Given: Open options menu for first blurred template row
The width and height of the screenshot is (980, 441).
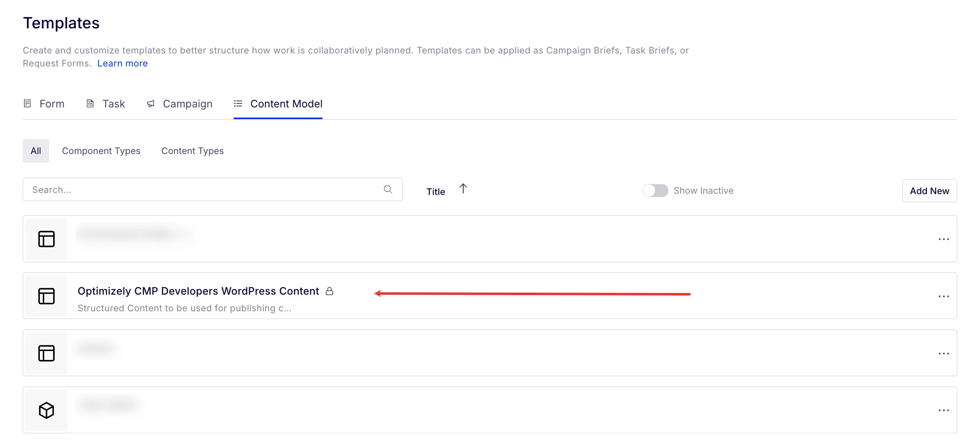Looking at the screenshot, I should 944,239.
